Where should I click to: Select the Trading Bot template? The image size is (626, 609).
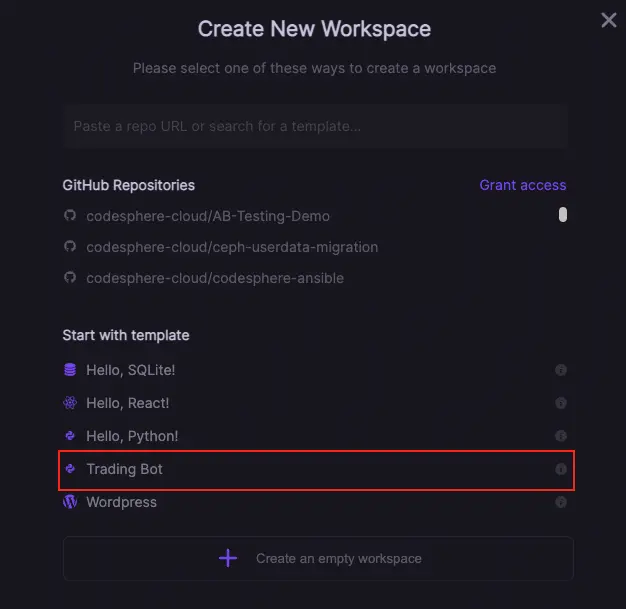[125, 469]
